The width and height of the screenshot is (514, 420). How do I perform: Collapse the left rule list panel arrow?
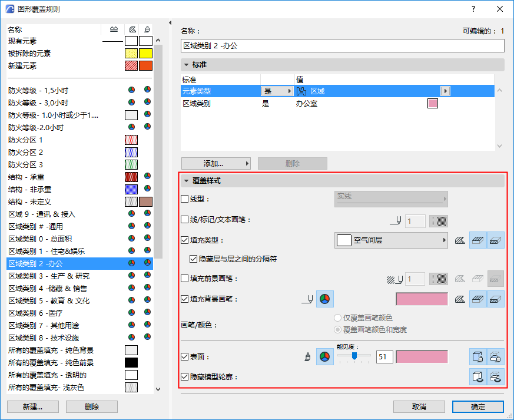(170, 22)
